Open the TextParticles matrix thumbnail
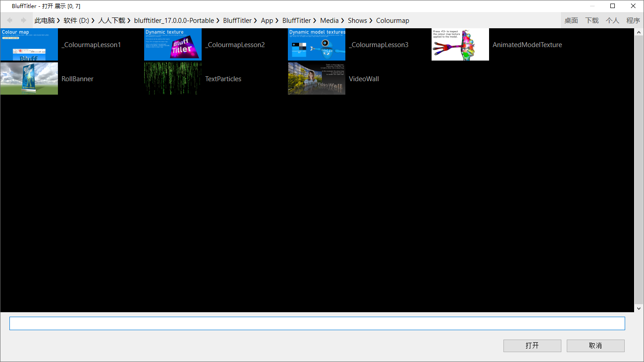 [173, 79]
